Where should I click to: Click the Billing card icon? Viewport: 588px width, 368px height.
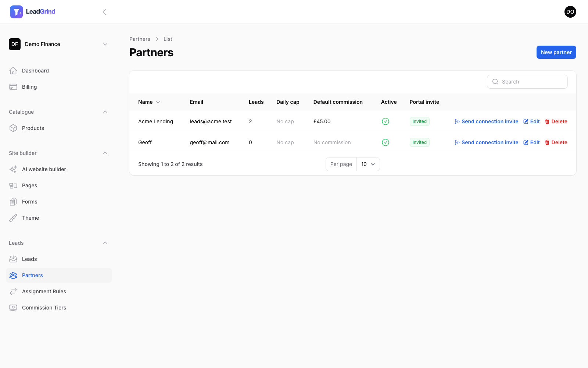(x=13, y=87)
